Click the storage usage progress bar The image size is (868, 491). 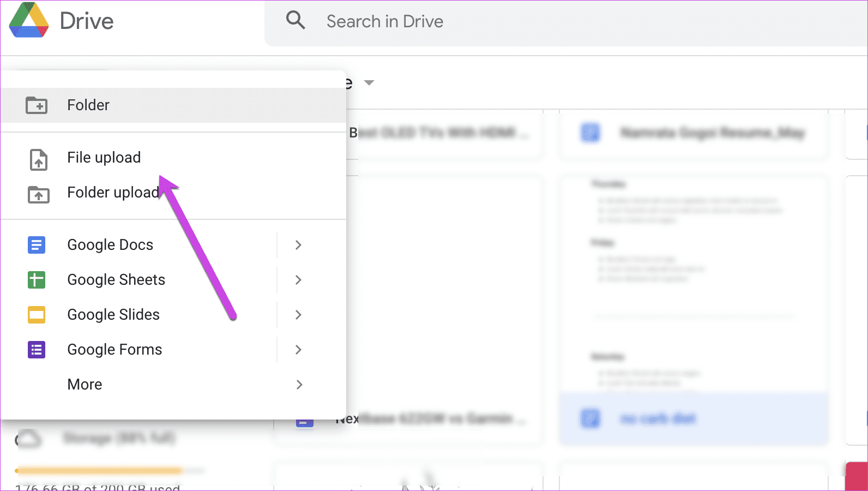coord(110,470)
